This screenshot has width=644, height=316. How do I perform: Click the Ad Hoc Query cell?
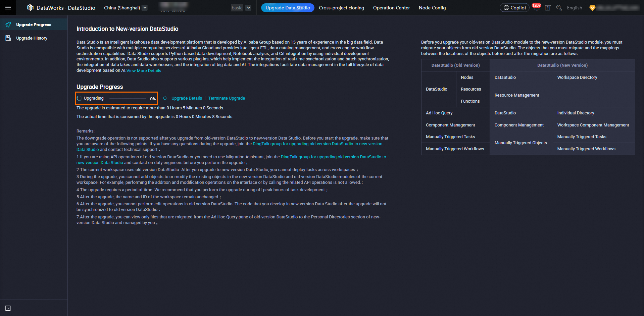click(455, 113)
